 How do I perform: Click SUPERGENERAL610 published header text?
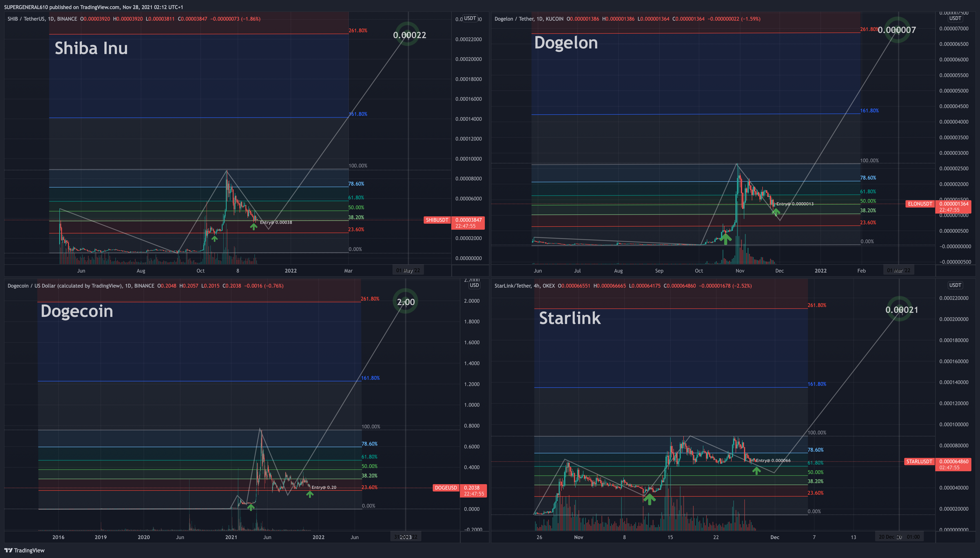point(93,7)
